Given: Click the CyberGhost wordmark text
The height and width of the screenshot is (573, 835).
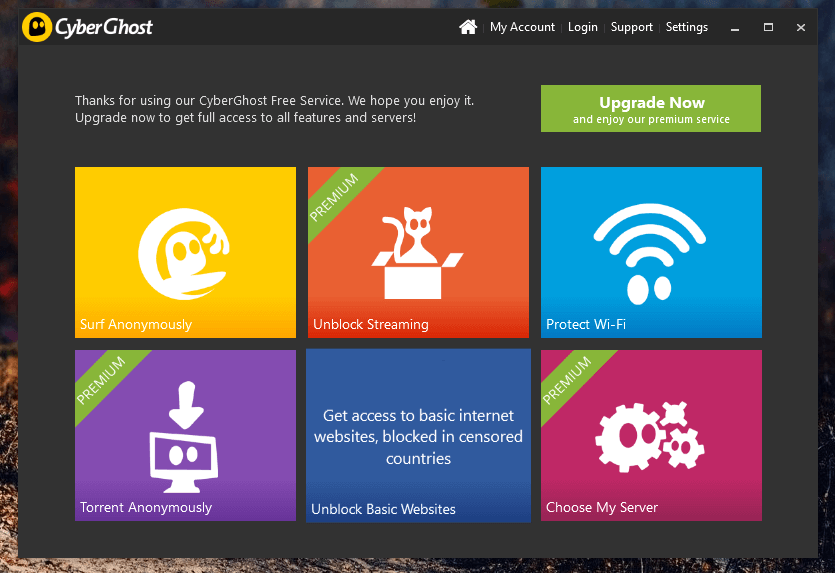Looking at the screenshot, I should [x=104, y=27].
